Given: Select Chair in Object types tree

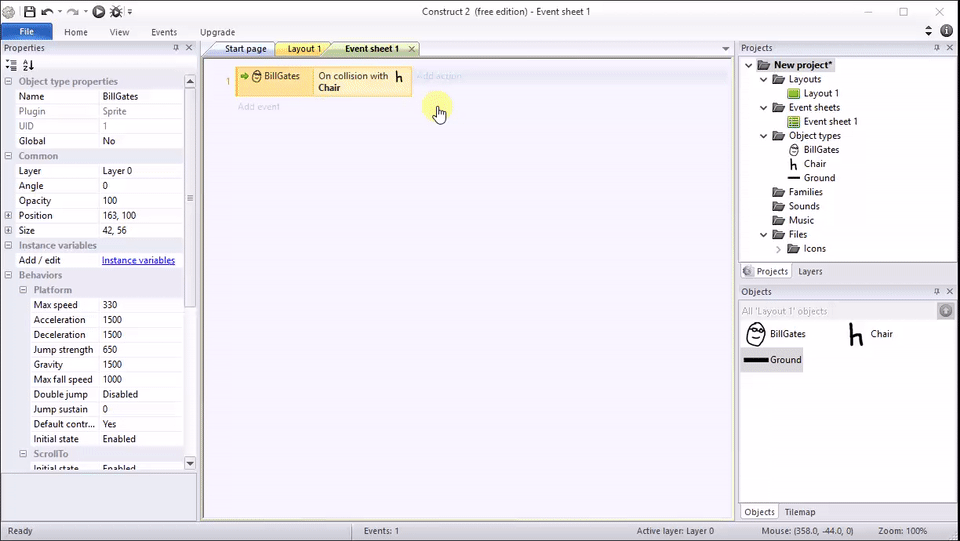Looking at the screenshot, I should click(815, 164).
